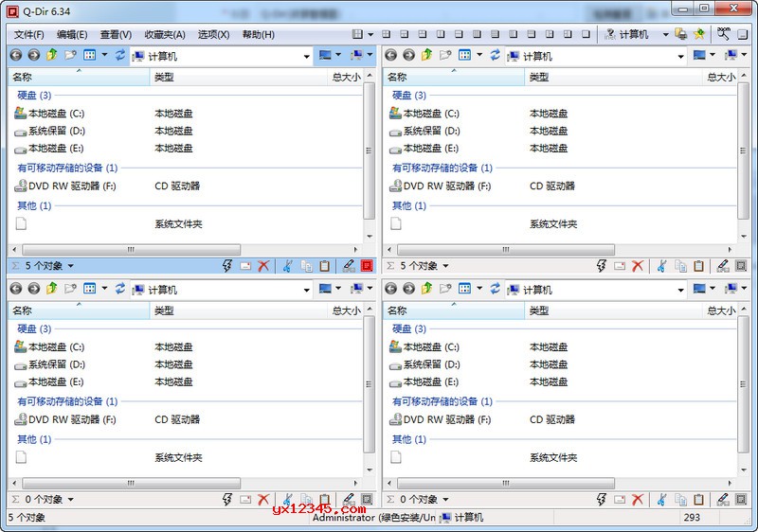This screenshot has height=532, width=758.
Task: Paste with clipboard icon in top-left pane
Action: click(x=325, y=265)
